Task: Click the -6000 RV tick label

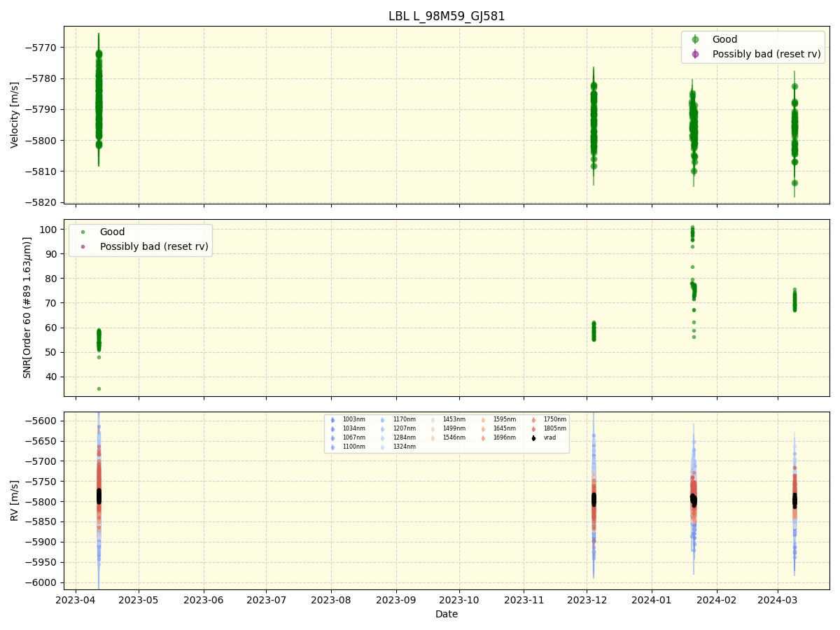Action: [43, 582]
